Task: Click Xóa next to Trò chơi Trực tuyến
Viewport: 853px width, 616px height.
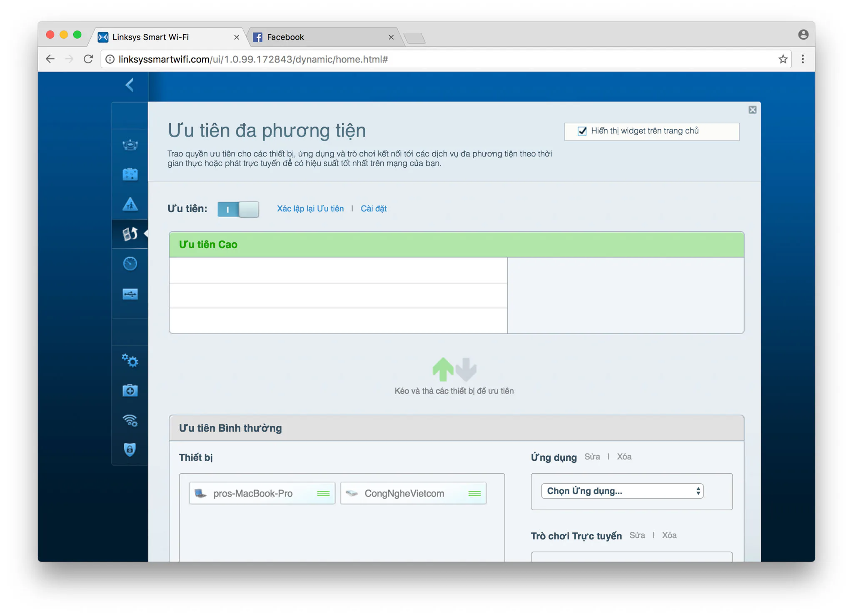Action: 669,535
